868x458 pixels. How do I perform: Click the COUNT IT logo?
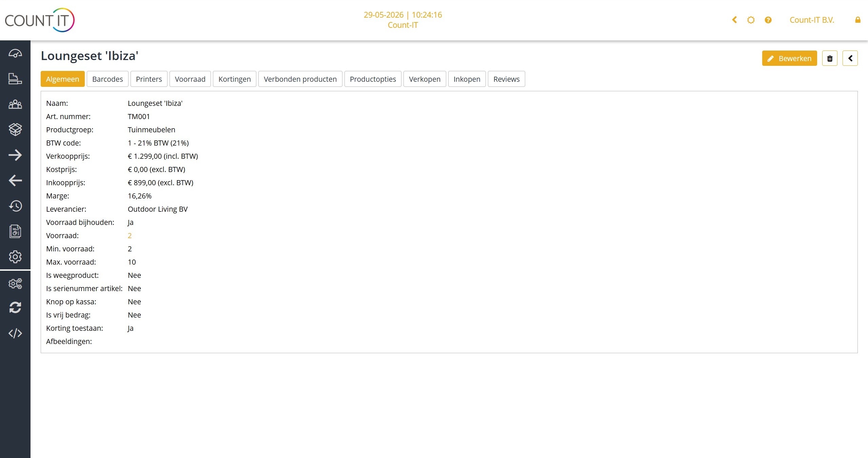(40, 20)
